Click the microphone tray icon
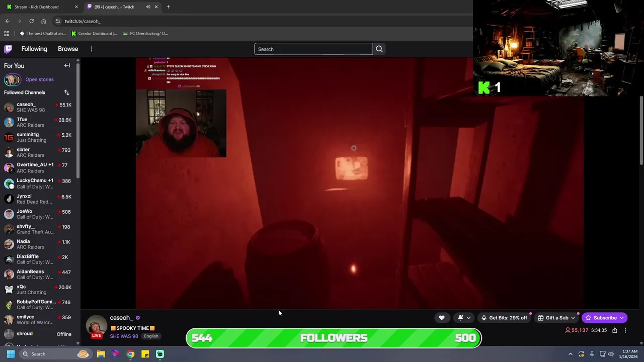Image resolution: width=644 pixels, height=362 pixels. click(x=592, y=354)
